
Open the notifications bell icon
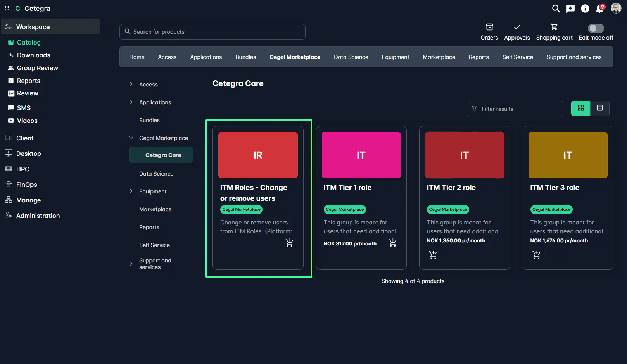[x=599, y=9]
